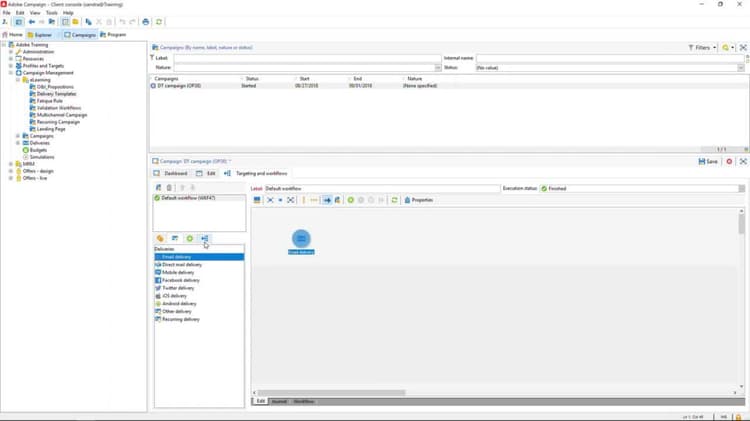Viewport: 750px width, 421px height.
Task: Expand the MRM tree node
Action: point(11,164)
